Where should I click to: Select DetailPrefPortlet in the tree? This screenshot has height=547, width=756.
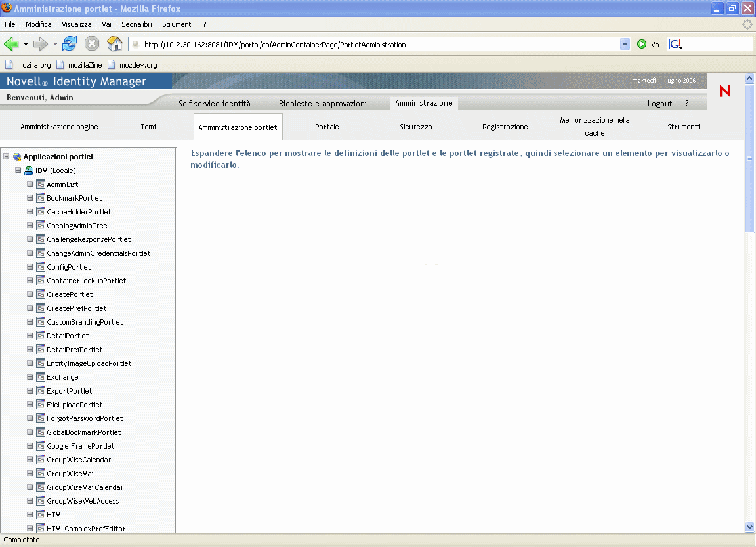coord(75,350)
